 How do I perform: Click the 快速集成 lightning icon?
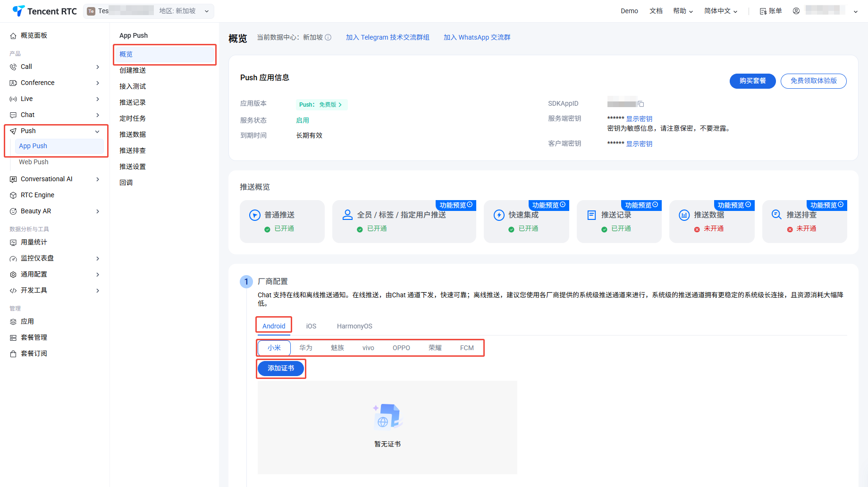499,215
